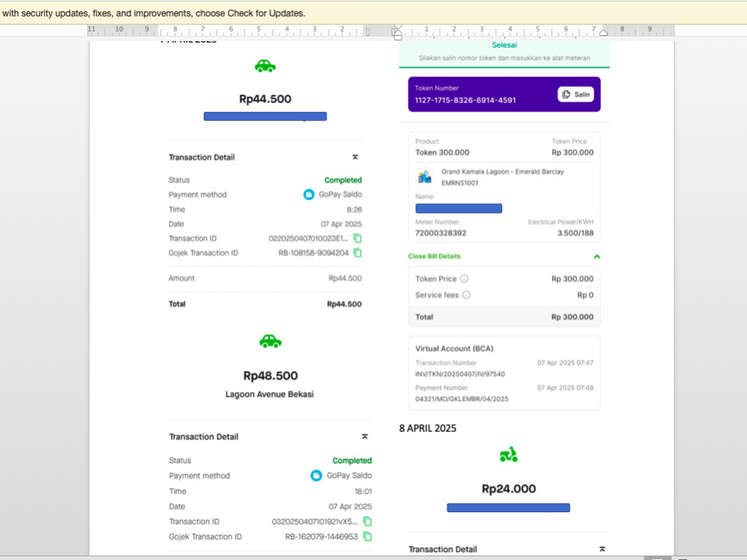Viewport: 747px width, 560px height.
Task: Click transaction number INV/TKN/20250407/IV/97540
Action: [x=460, y=374]
